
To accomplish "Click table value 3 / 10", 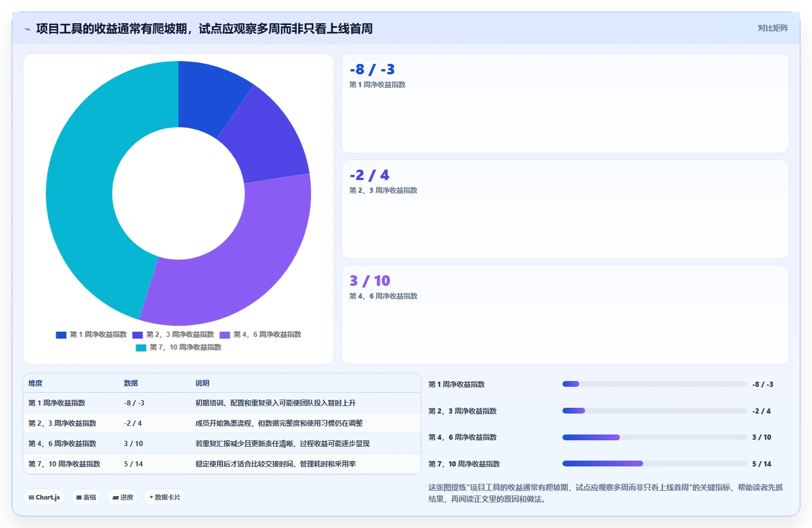I will 133,444.
